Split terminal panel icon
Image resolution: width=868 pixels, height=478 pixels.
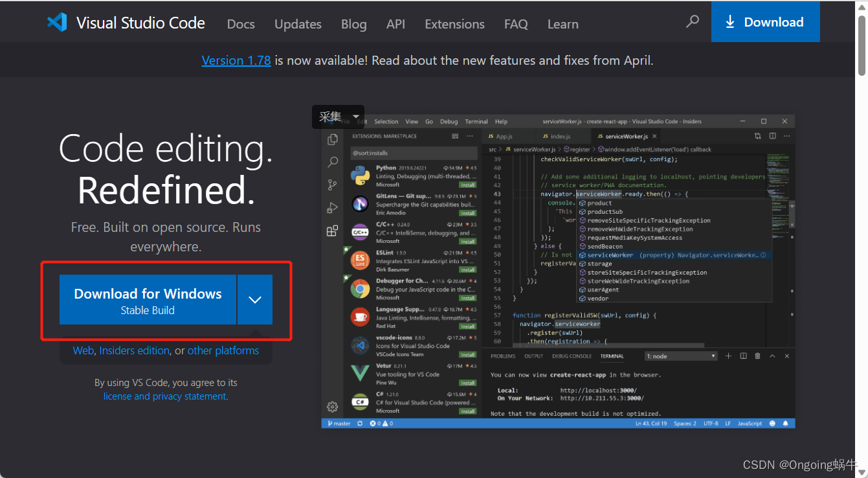[743, 356]
